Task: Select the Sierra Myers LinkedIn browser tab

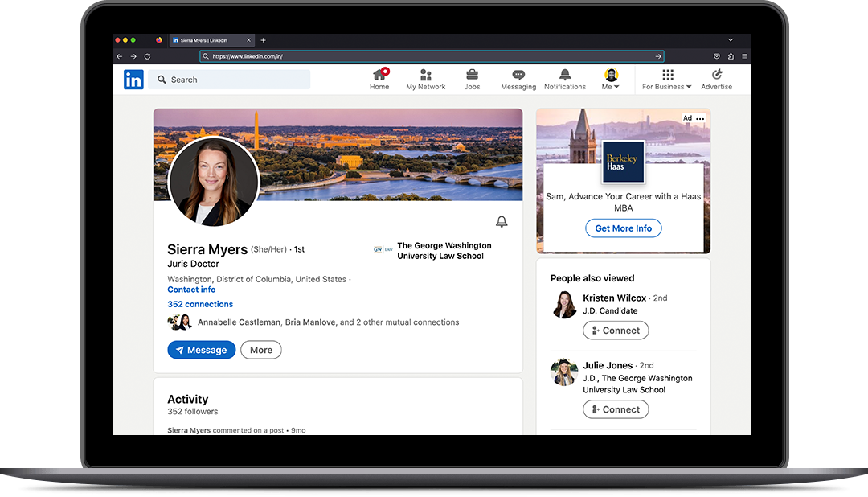Action: (x=207, y=40)
